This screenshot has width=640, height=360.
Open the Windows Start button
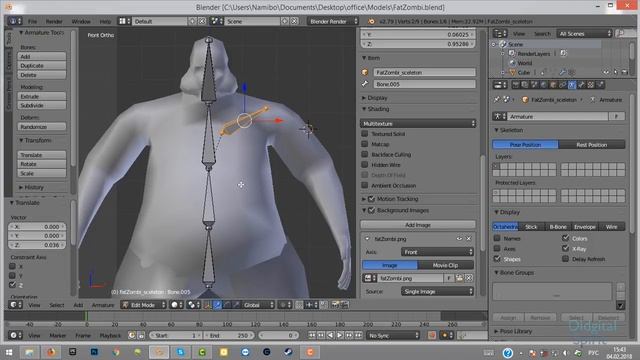[x=9, y=352]
